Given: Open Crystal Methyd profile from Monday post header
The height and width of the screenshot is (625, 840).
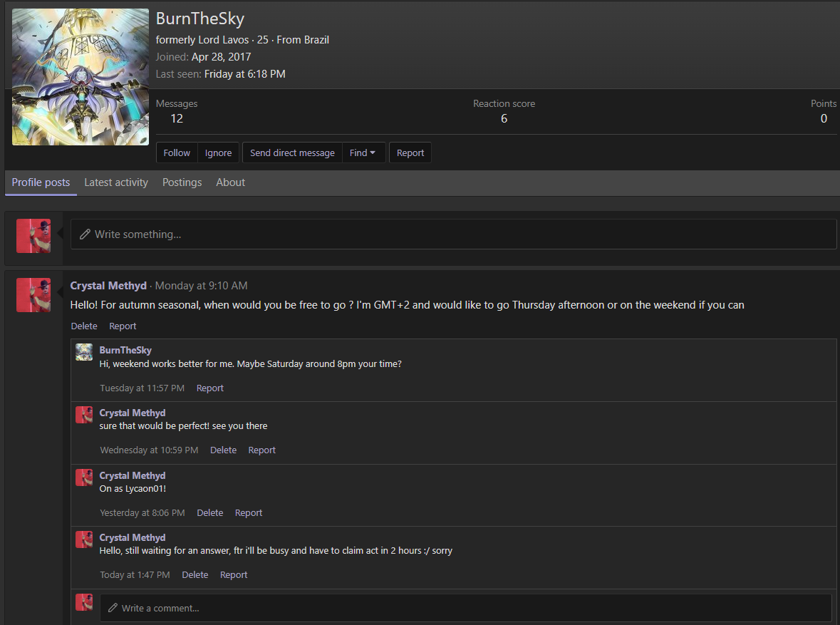Looking at the screenshot, I should pos(108,286).
